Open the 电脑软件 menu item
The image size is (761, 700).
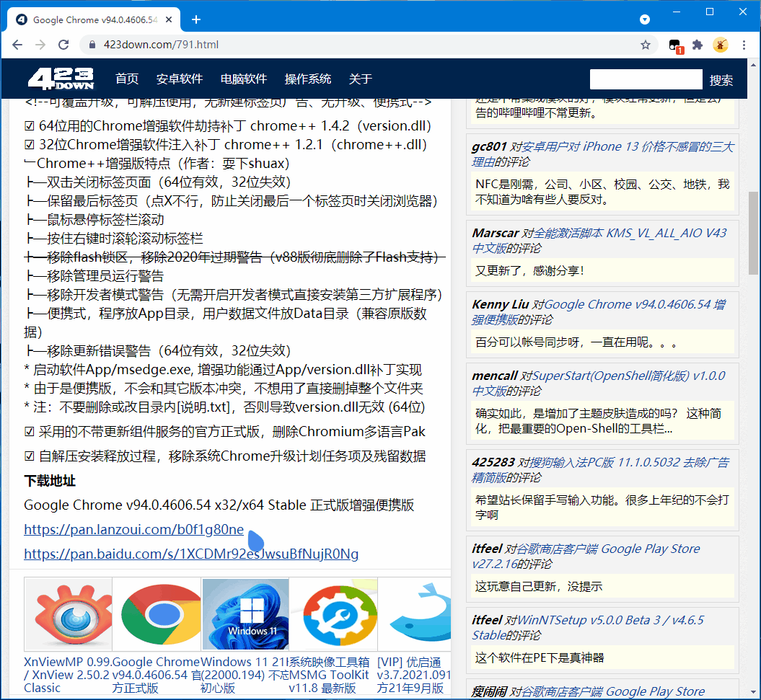coord(244,79)
